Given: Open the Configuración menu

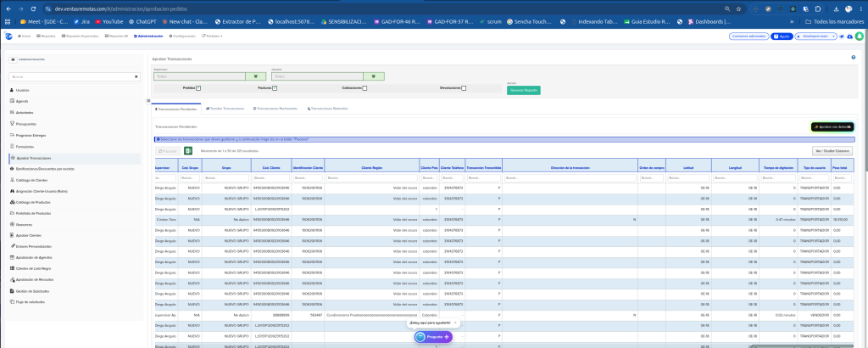Looking at the screenshot, I should [182, 36].
